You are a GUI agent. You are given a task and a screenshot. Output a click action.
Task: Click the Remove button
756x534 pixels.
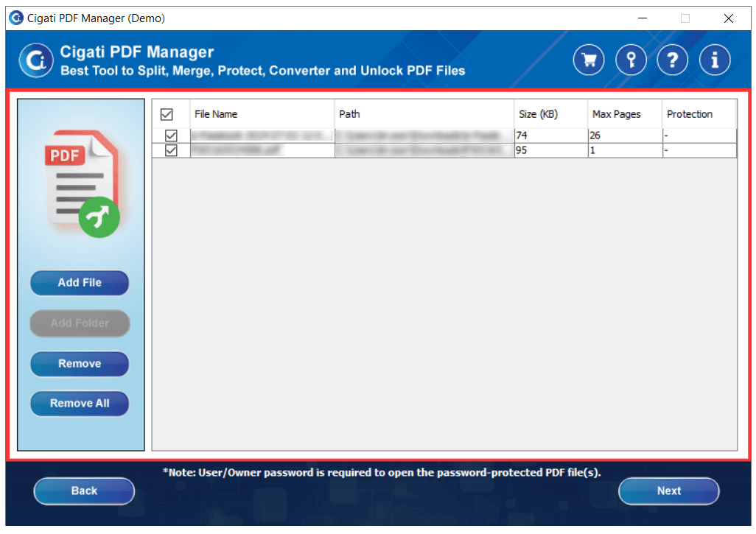(x=80, y=363)
